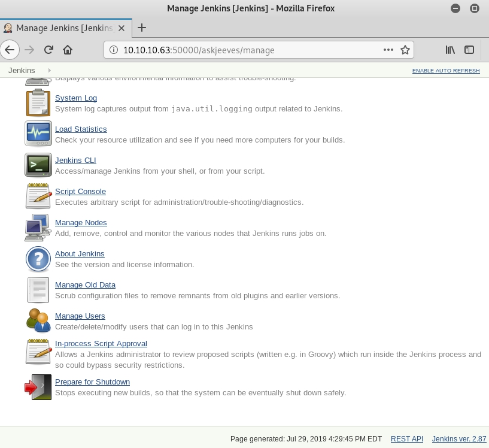Click the browser forward arrow
The width and height of the screenshot is (489, 448).
[x=29, y=50]
